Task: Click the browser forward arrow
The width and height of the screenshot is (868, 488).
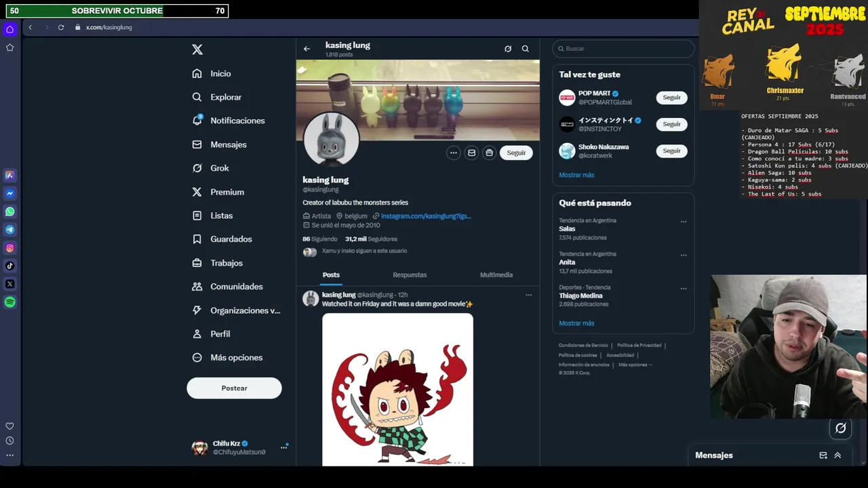Action: click(x=46, y=27)
